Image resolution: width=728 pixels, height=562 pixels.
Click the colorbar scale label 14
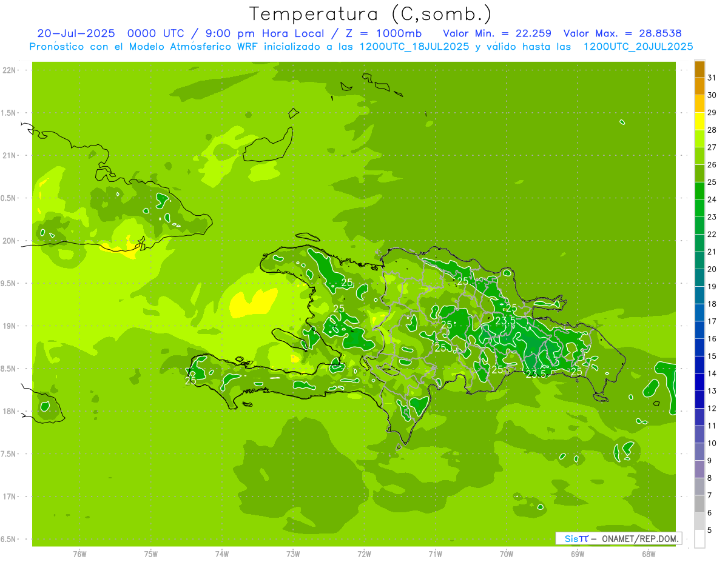point(712,373)
